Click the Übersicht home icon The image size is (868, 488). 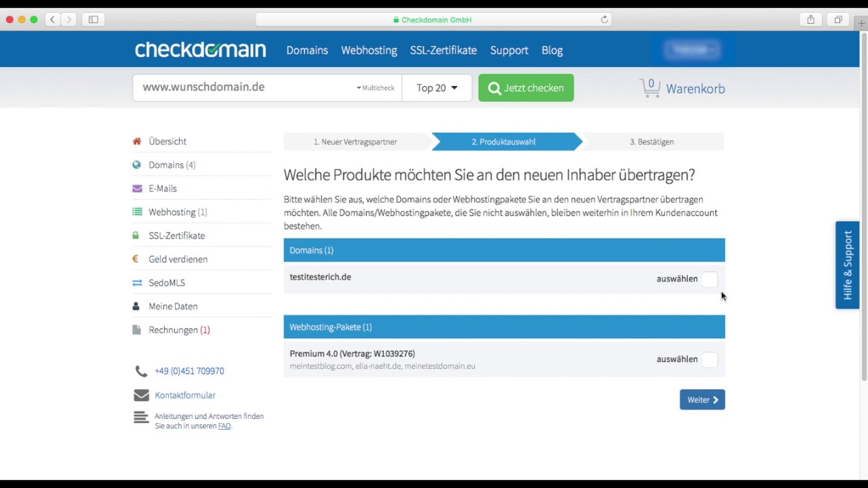click(x=137, y=142)
